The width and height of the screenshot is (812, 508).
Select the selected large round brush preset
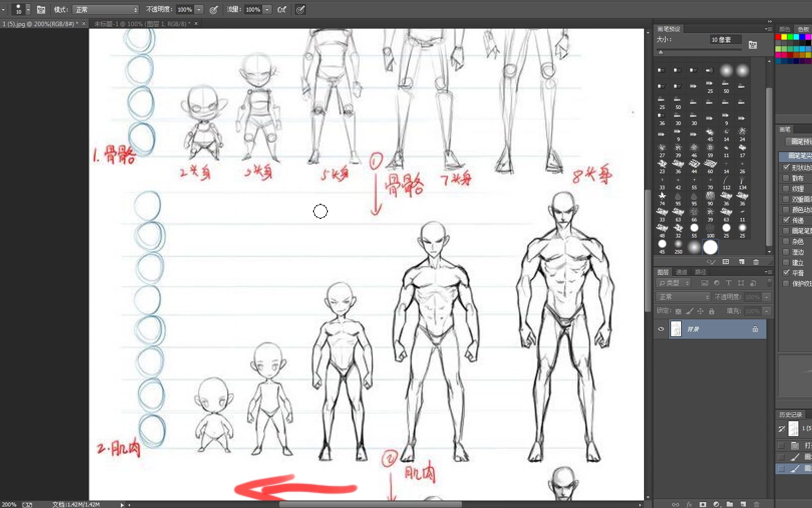[x=710, y=247]
